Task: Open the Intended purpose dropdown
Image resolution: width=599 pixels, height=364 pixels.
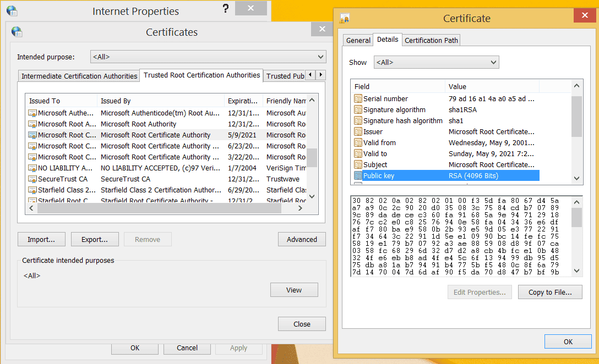Action: [208, 57]
